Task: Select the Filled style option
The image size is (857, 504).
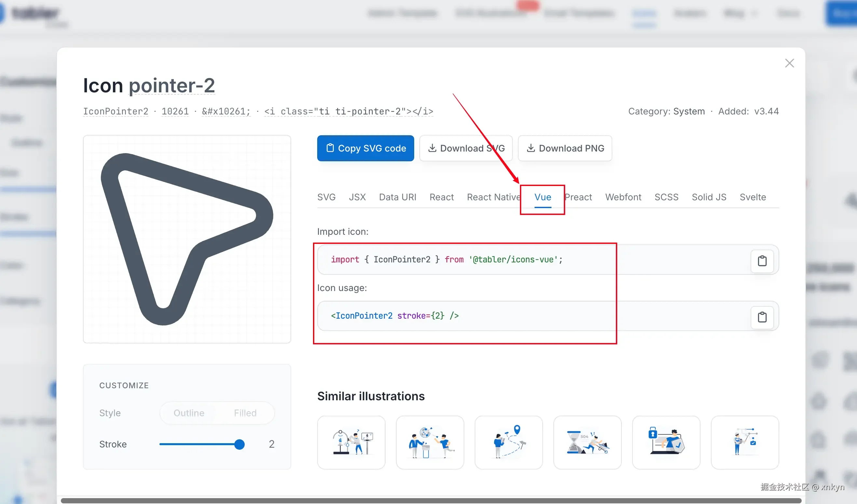Action: click(x=245, y=413)
